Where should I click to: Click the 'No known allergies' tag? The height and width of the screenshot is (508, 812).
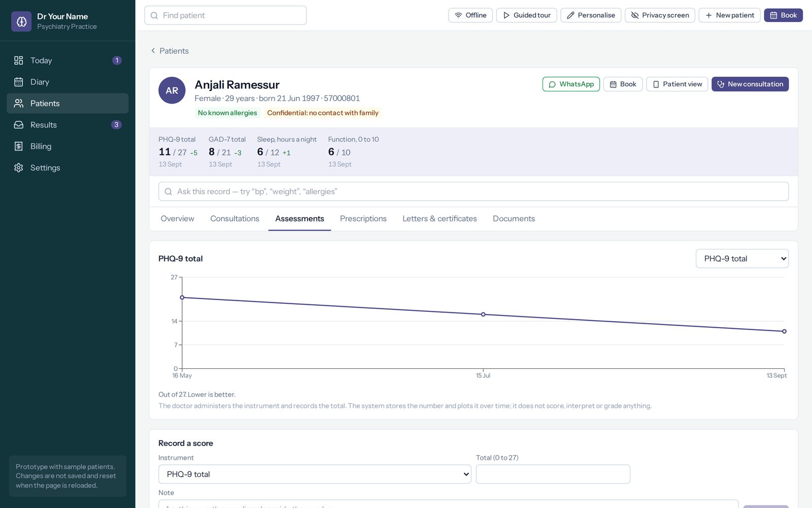(x=227, y=113)
